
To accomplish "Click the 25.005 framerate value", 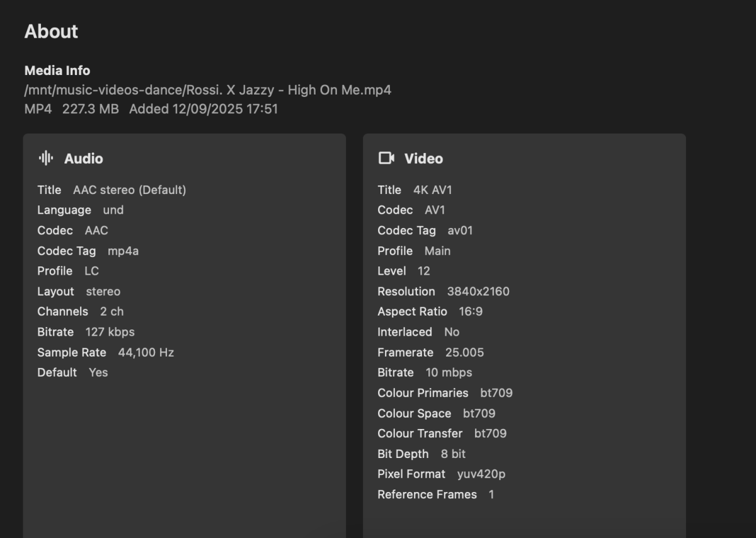I will 464,352.
